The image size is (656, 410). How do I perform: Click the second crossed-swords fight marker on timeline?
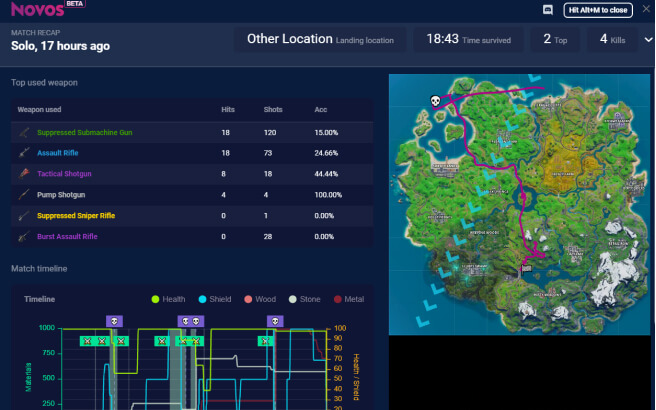[x=102, y=341]
